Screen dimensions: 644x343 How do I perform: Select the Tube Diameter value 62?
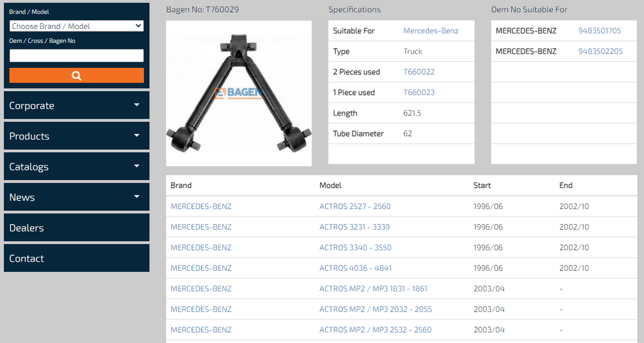point(408,133)
